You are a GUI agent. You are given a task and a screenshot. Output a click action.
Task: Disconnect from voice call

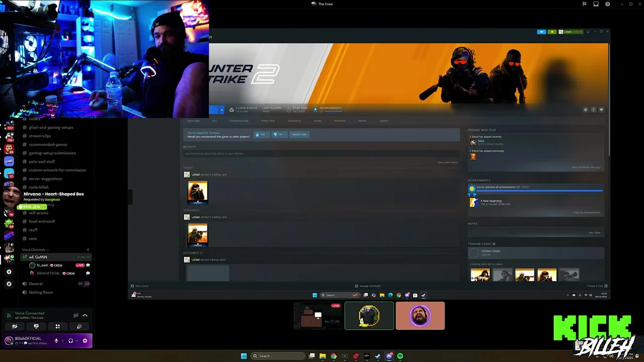(85, 315)
